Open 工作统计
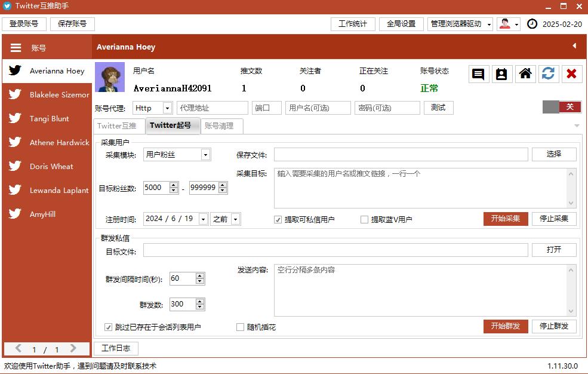The image size is (588, 374). [353, 24]
